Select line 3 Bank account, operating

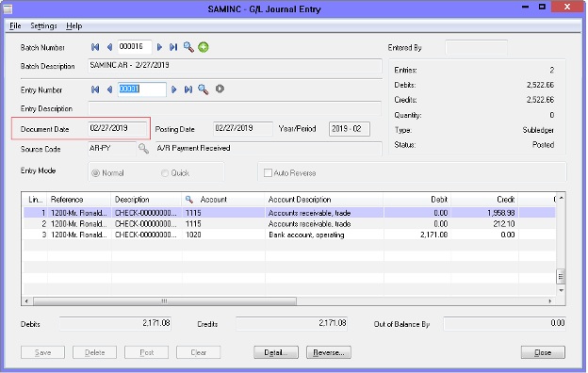click(x=289, y=235)
